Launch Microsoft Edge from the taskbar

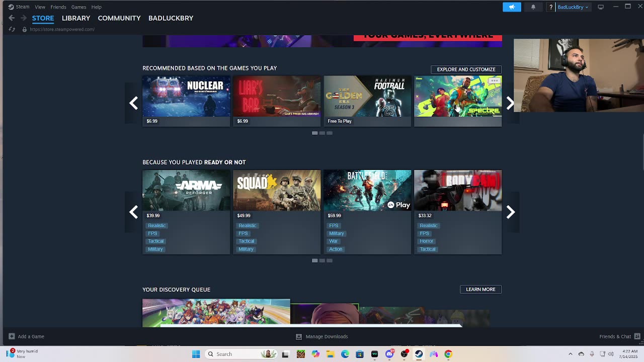point(345,354)
